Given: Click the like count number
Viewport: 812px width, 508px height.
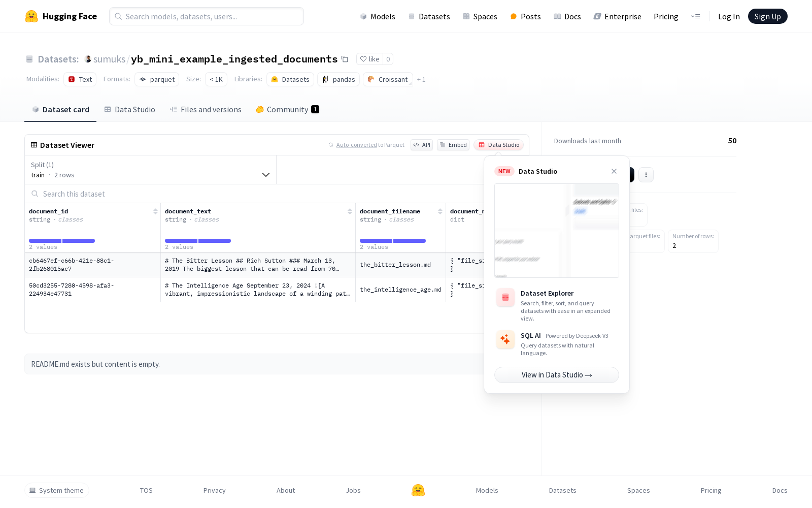Looking at the screenshot, I should 388,59.
